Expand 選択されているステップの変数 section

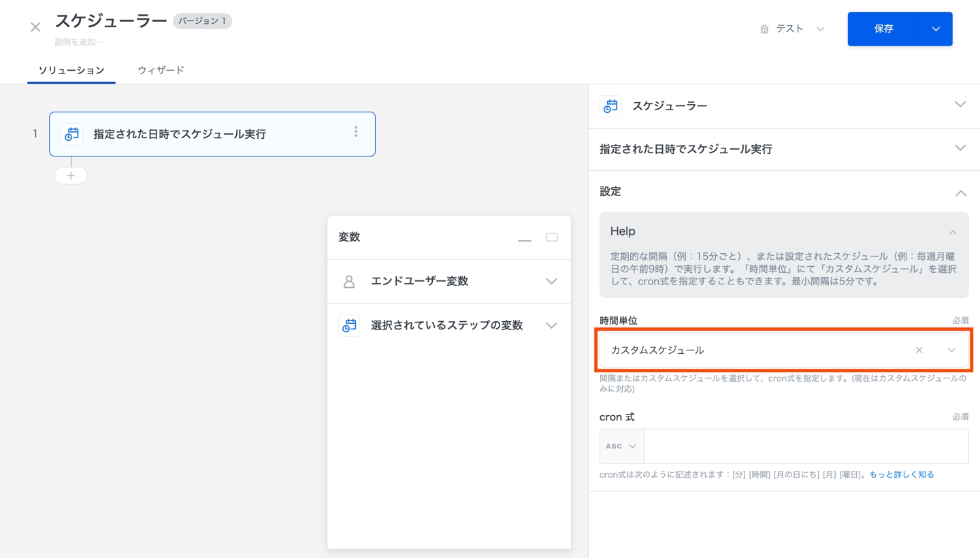click(x=551, y=325)
